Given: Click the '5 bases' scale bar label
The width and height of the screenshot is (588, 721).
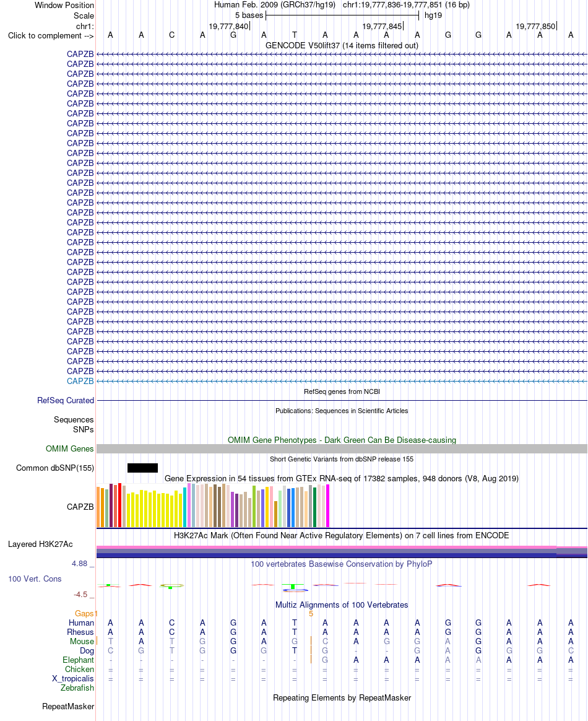Looking at the screenshot, I should click(x=249, y=15).
